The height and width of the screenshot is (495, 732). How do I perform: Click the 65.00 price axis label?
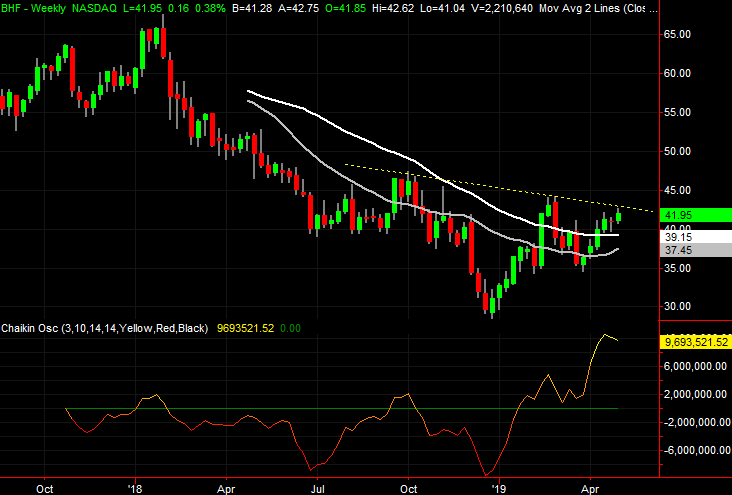click(x=677, y=35)
